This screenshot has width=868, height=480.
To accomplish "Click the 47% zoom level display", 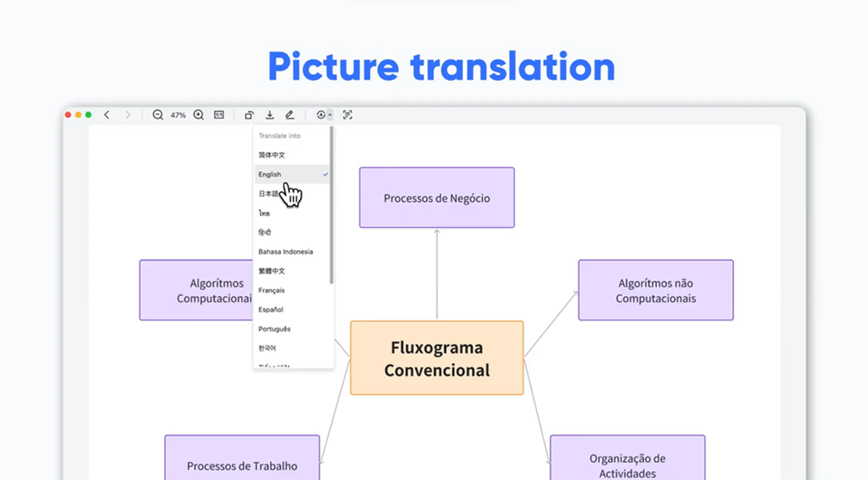I will tap(178, 115).
